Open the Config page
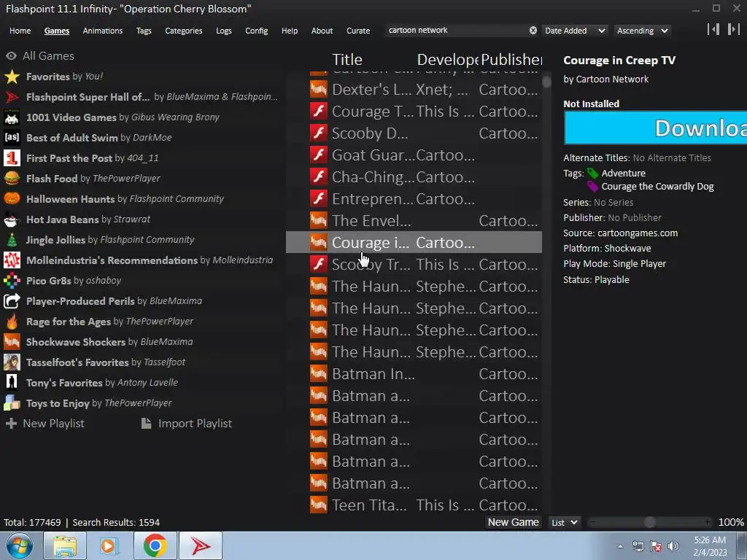747x560 pixels. [257, 31]
